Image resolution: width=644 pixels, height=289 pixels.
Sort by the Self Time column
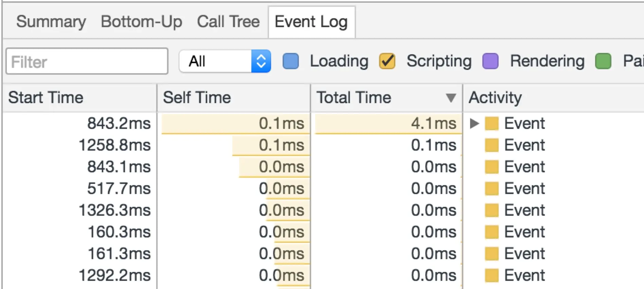coord(197,98)
